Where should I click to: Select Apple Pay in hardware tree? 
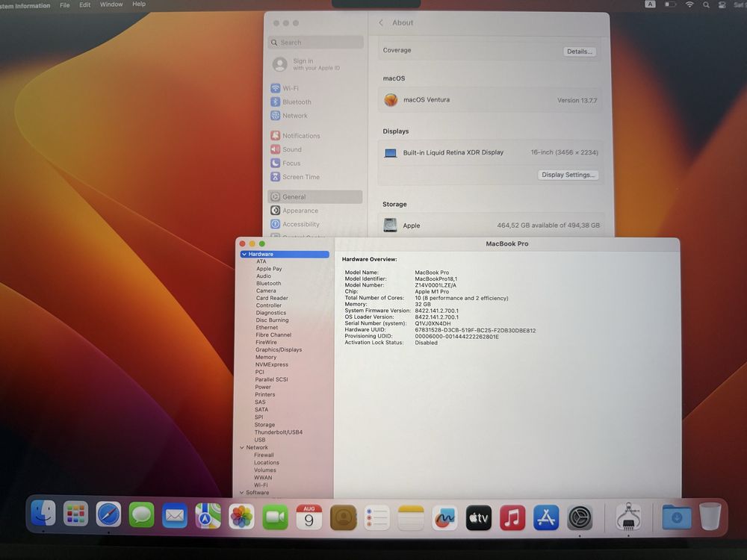click(269, 269)
